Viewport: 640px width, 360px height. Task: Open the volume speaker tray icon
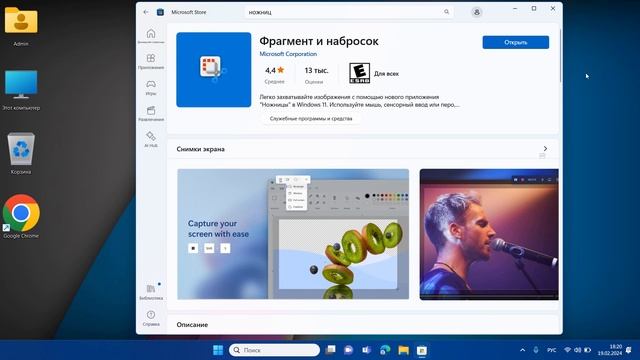pyautogui.click(x=578, y=350)
